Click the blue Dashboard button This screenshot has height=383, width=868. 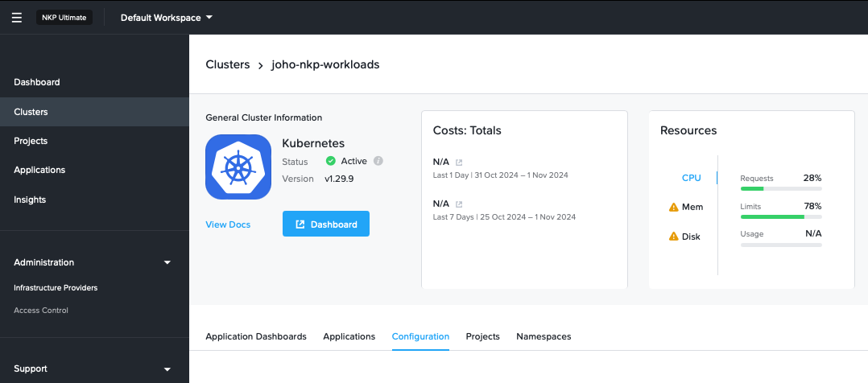[326, 224]
